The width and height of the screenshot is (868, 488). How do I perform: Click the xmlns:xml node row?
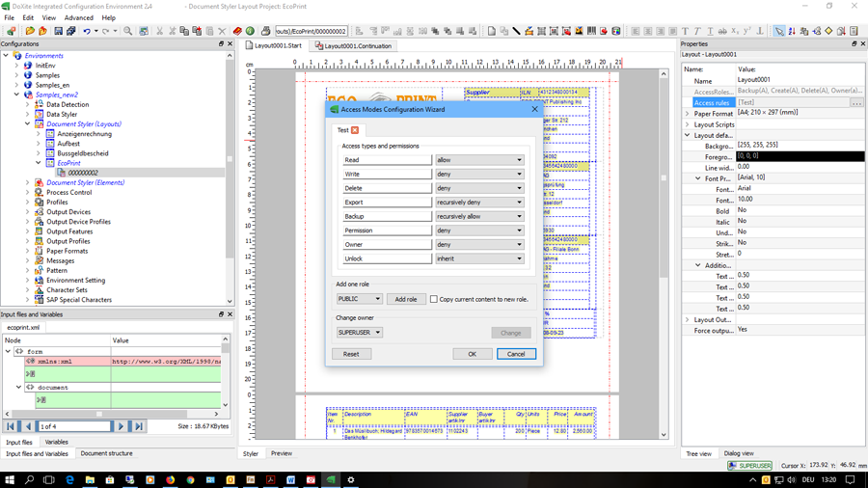click(122, 362)
